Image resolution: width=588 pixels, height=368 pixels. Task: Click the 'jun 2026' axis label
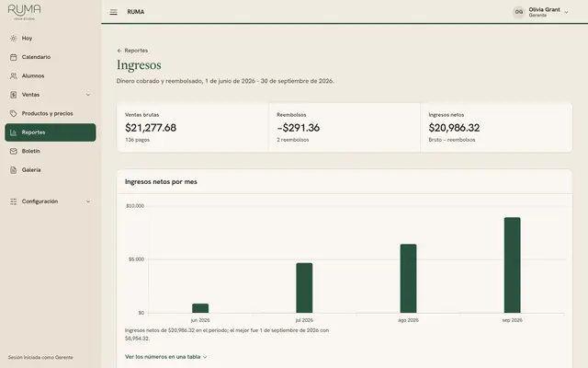pyautogui.click(x=200, y=320)
